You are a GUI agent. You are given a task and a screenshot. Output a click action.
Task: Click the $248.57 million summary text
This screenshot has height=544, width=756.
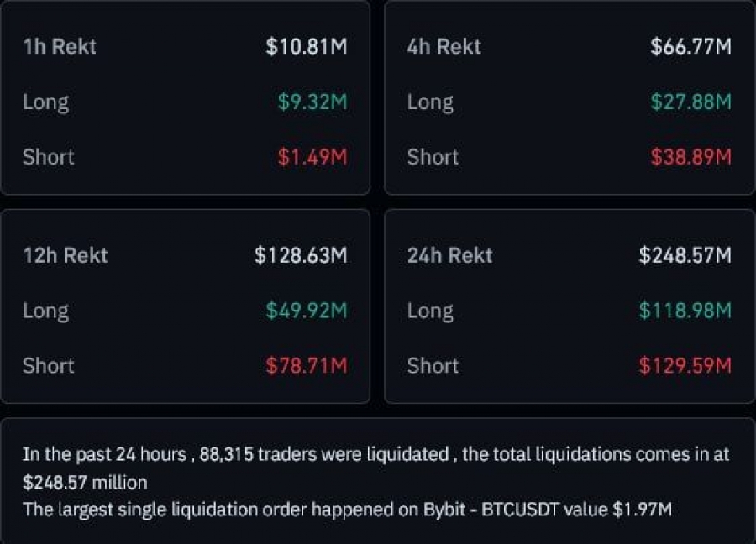point(85,483)
